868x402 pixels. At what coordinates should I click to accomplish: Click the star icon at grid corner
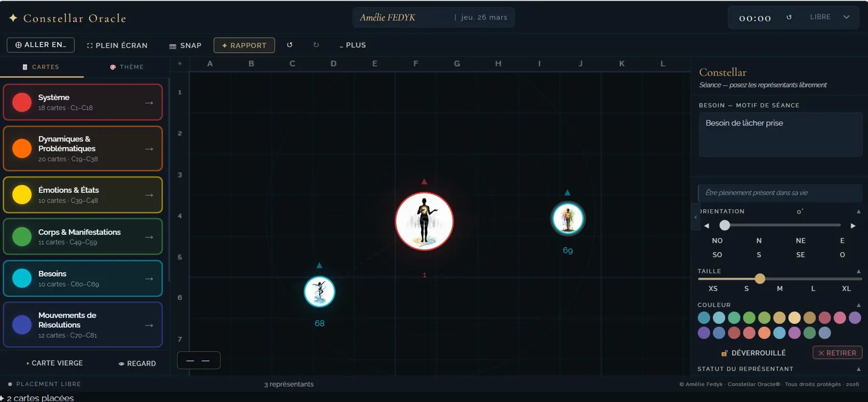click(x=179, y=64)
